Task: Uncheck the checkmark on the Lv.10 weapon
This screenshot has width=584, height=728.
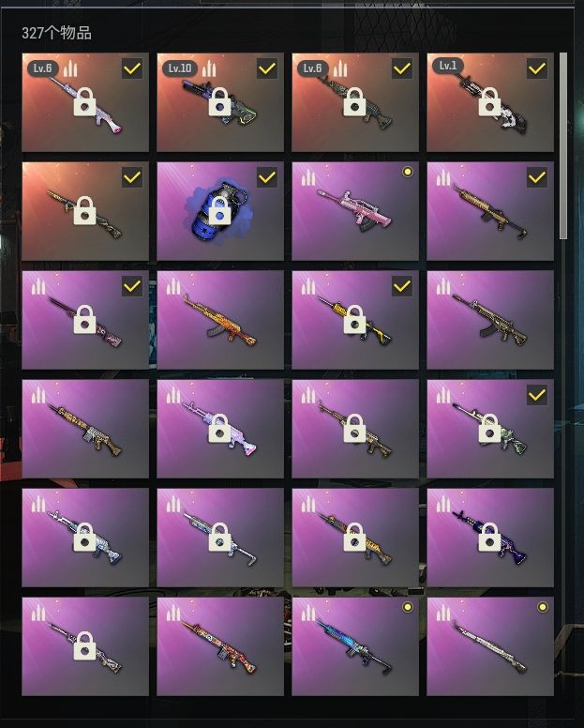Action: click(x=267, y=68)
